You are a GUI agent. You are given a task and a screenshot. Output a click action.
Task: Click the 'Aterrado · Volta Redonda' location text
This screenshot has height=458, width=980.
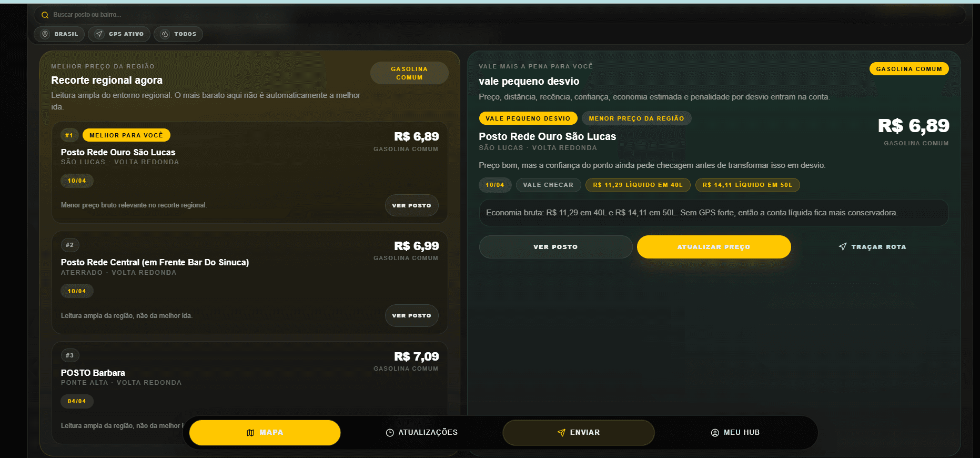(119, 273)
